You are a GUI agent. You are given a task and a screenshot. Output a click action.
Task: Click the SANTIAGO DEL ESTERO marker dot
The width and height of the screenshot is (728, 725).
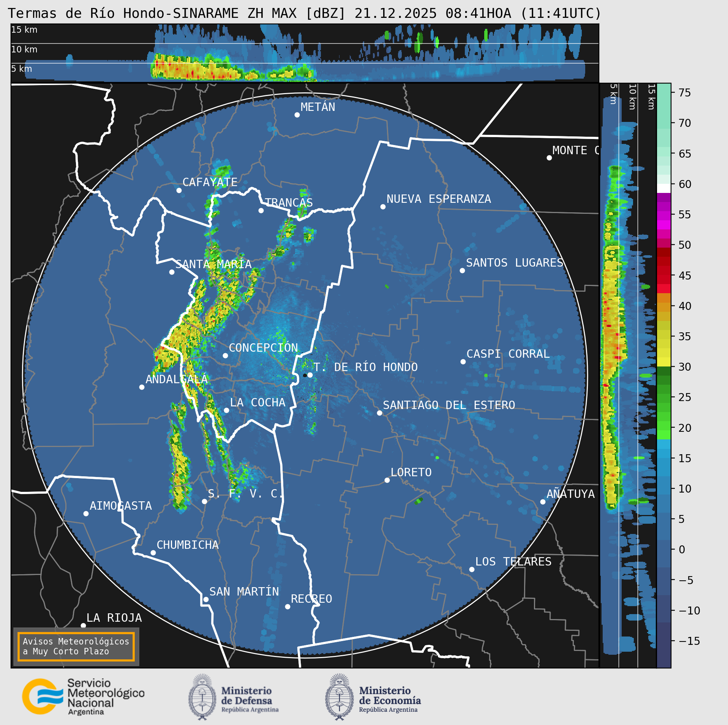(x=379, y=413)
